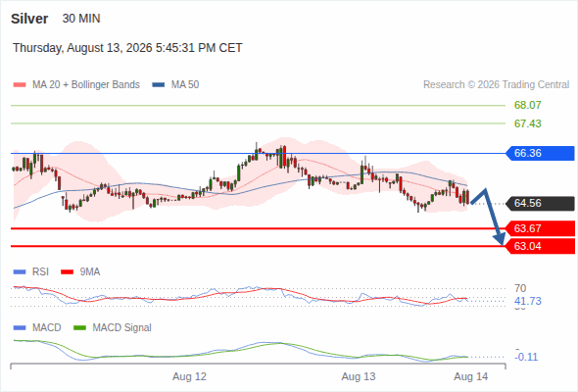Click the MA 50 blue legend swatch

click(159, 85)
